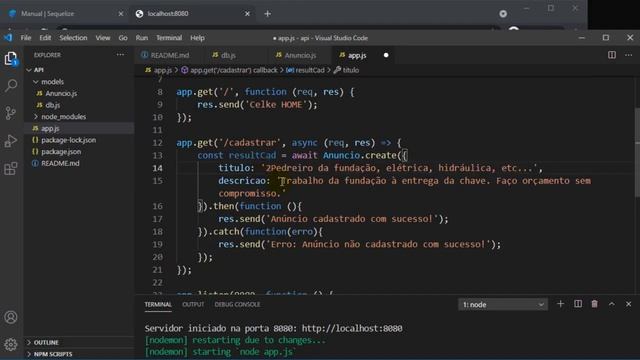Switch to the Anuncio.js editor tab
The height and width of the screenshot is (360, 640).
click(300, 55)
